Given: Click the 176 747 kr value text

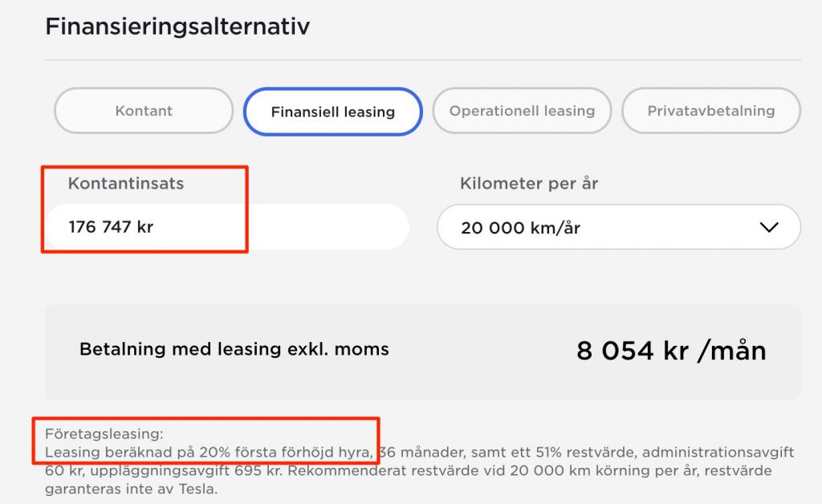Looking at the screenshot, I should pyautogui.click(x=111, y=227).
